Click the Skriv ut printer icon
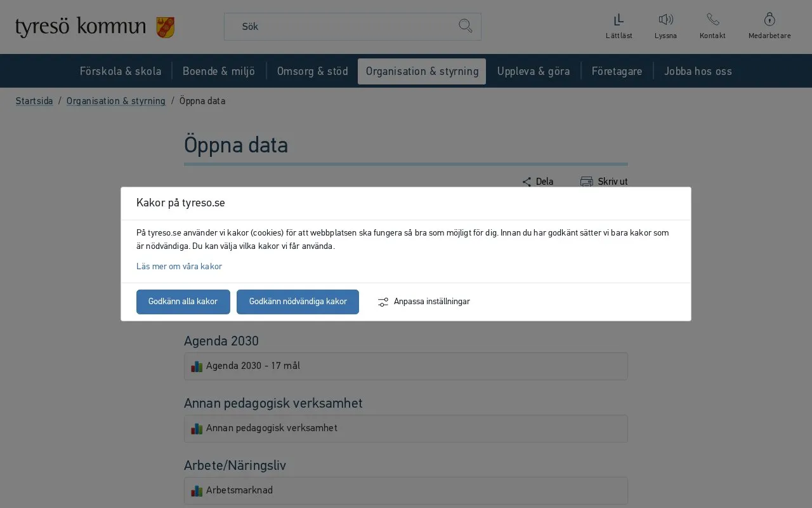 586,182
